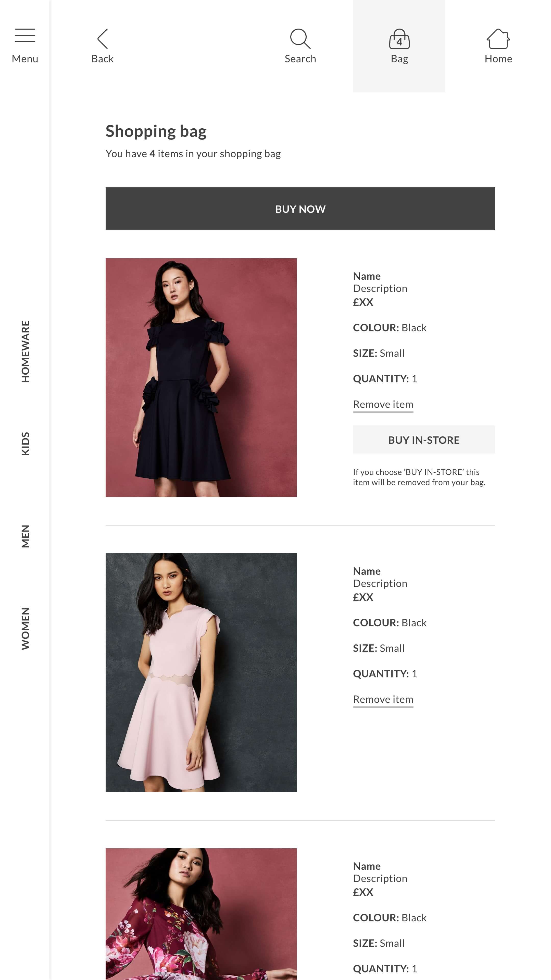Open the black ruffle dress photo
Image resolution: width=551 pixels, height=980 pixels.
[201, 377]
